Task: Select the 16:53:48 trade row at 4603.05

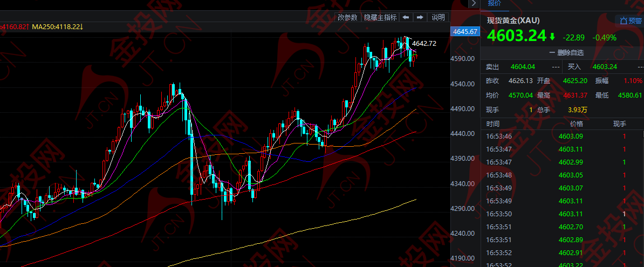Action: pos(562,175)
